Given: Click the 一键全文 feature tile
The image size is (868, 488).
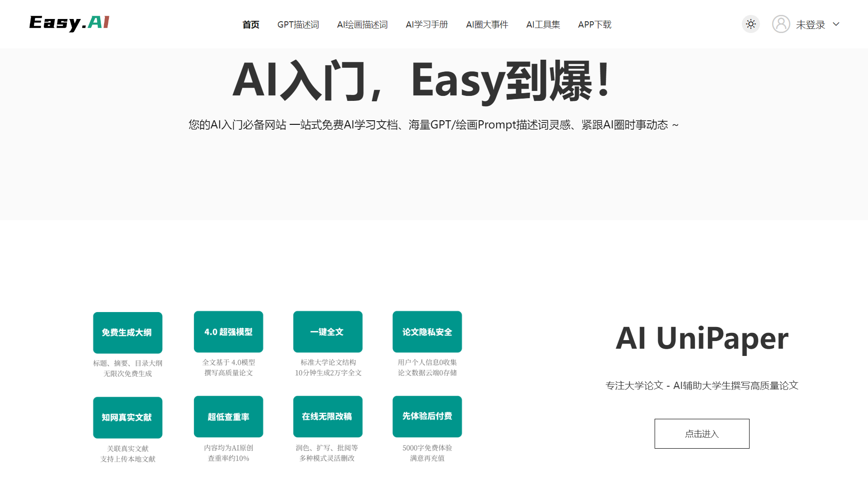Looking at the screenshot, I should [327, 332].
